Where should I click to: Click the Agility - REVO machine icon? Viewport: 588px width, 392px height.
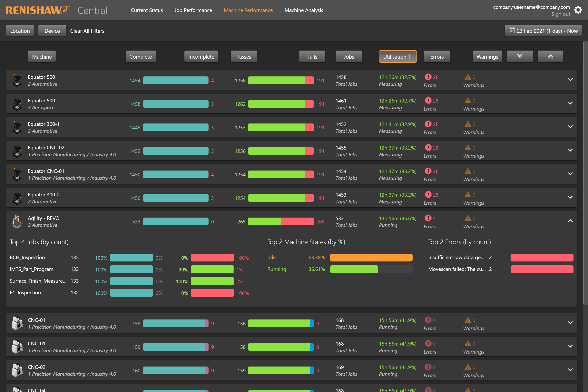point(17,221)
